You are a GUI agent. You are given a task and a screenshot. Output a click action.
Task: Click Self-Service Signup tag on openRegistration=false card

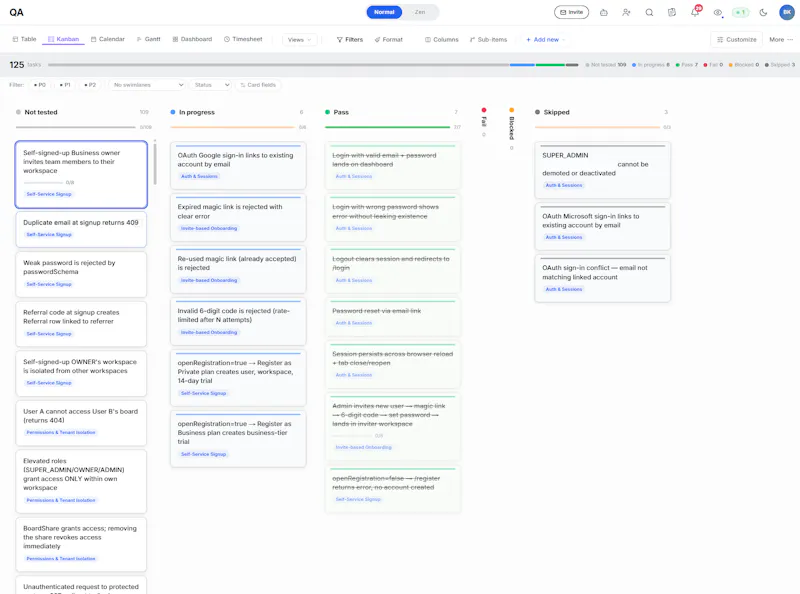pyautogui.click(x=358, y=500)
